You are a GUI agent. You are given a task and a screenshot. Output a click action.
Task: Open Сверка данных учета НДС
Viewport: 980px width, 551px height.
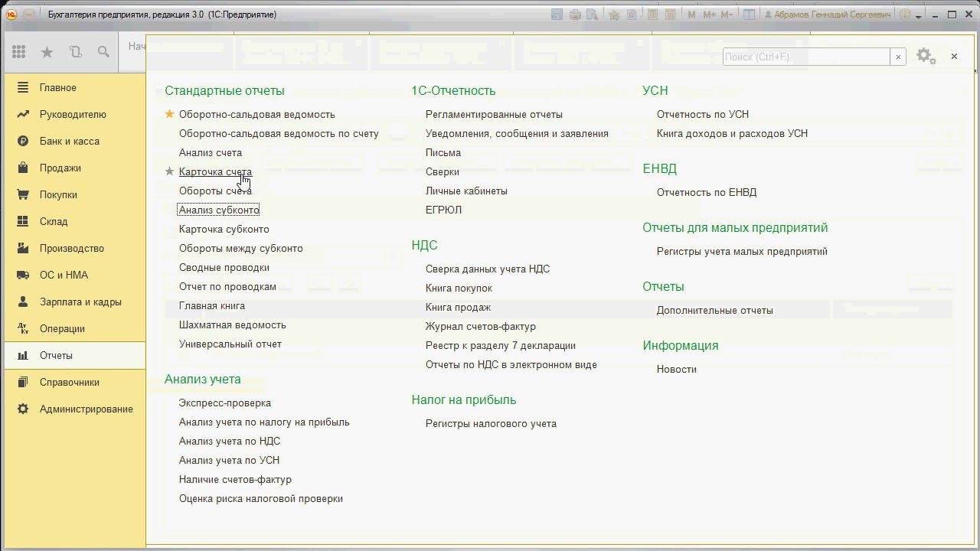(x=488, y=269)
